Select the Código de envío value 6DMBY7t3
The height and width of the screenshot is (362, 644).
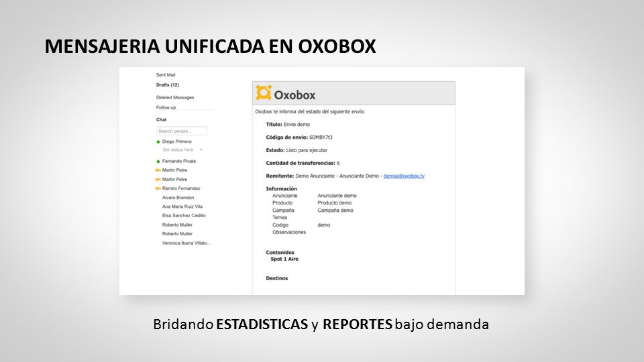click(x=321, y=137)
